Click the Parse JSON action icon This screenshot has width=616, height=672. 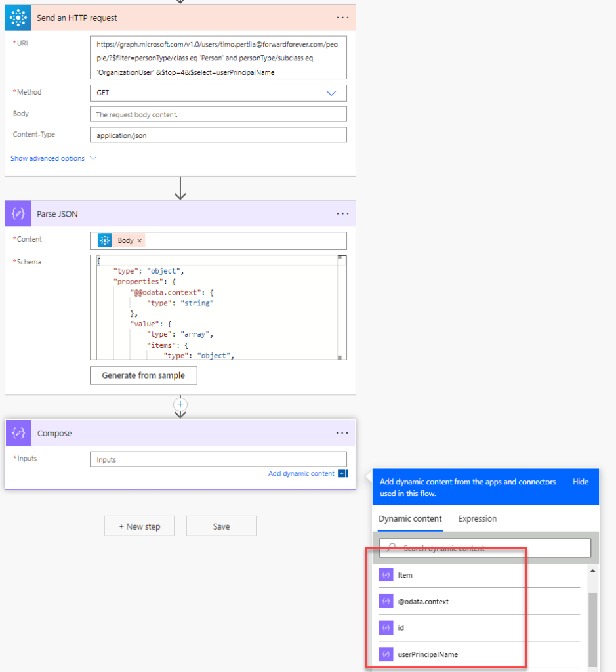(18, 214)
